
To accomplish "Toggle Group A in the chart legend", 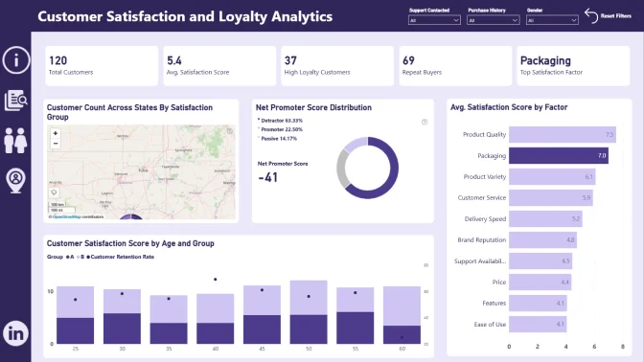I will [x=70, y=257].
